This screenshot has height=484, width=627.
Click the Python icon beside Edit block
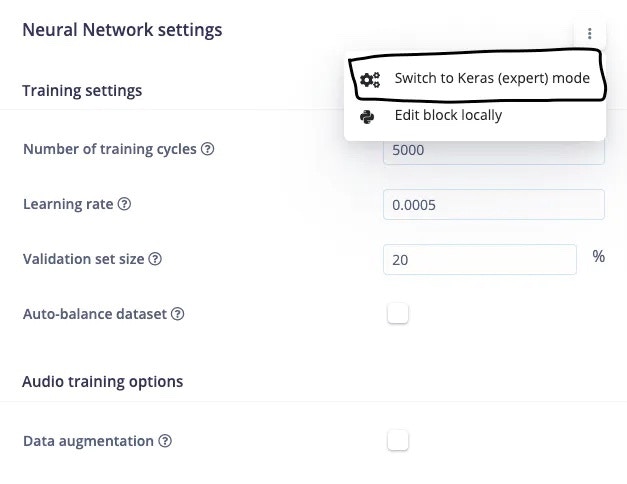367,117
